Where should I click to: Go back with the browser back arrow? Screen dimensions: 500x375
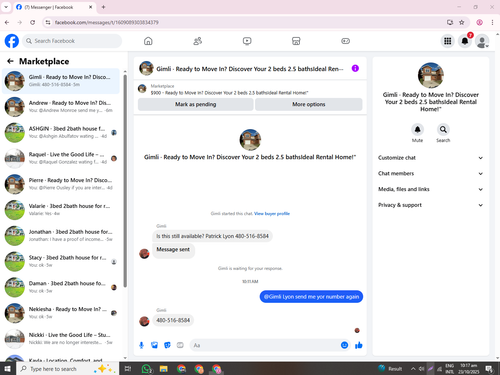(7, 22)
